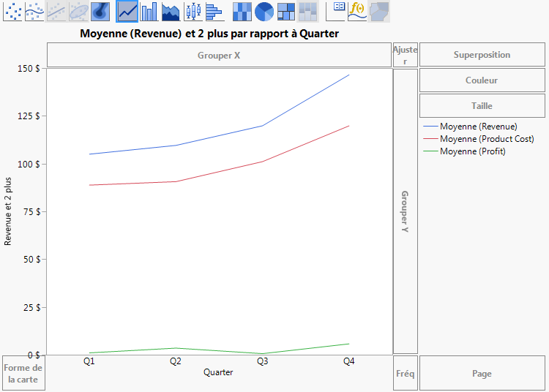Select the Moyenne (Revenue) legend entry
The width and height of the screenshot is (549, 392).
(x=478, y=127)
